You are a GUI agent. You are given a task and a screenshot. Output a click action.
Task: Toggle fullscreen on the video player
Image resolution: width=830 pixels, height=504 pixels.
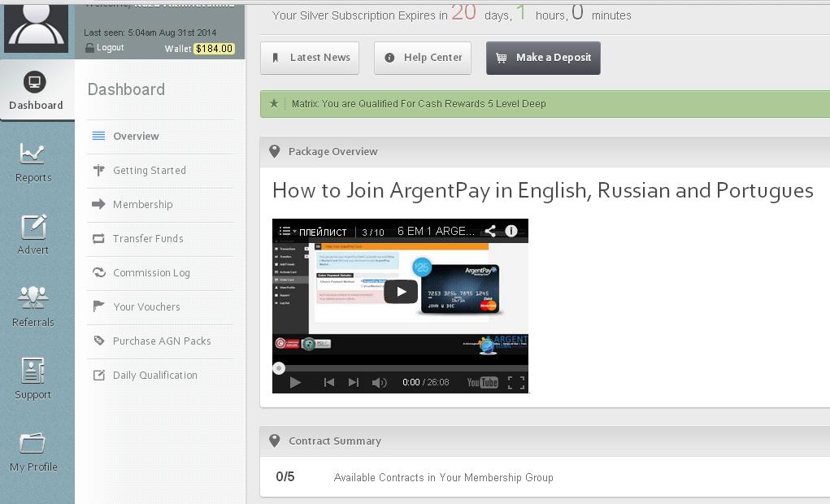(x=516, y=382)
